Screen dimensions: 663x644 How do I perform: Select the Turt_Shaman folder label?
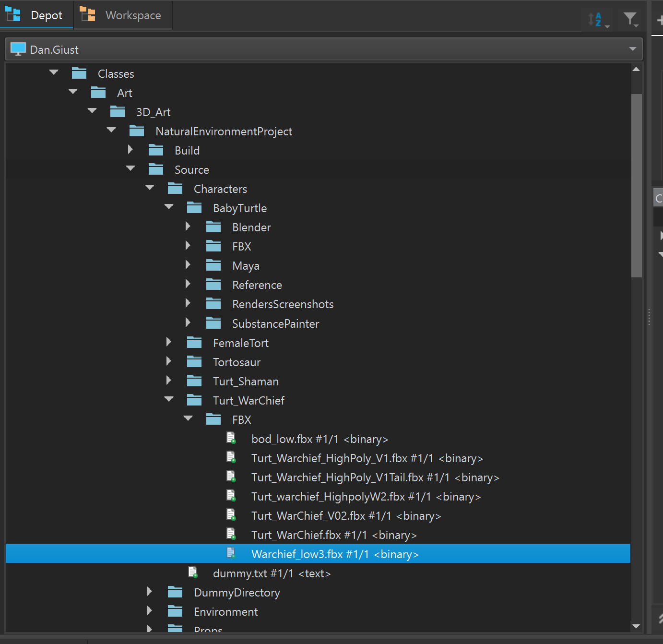point(246,382)
